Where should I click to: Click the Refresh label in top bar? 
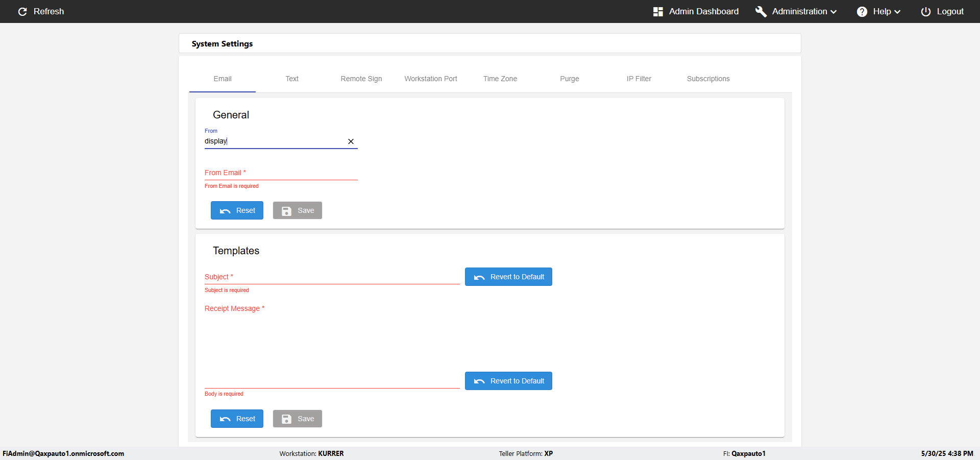pyautogui.click(x=49, y=11)
